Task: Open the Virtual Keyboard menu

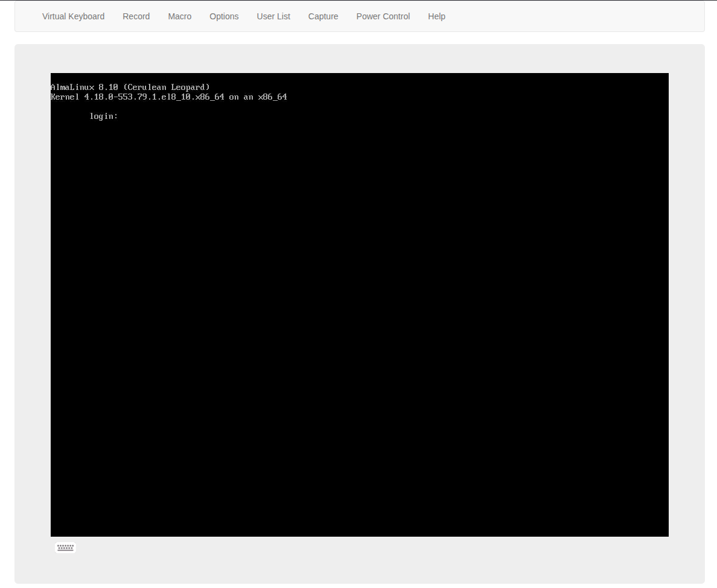Action: coord(73,16)
